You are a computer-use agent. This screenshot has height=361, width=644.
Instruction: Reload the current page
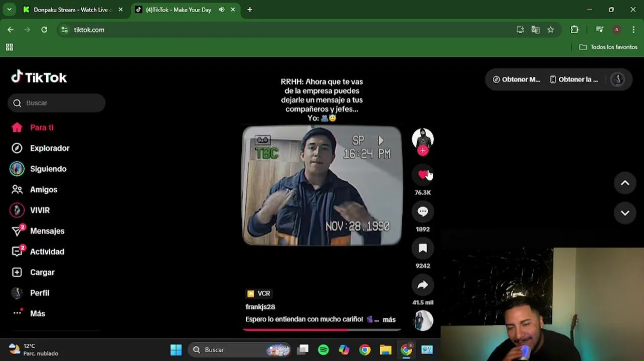click(x=44, y=30)
